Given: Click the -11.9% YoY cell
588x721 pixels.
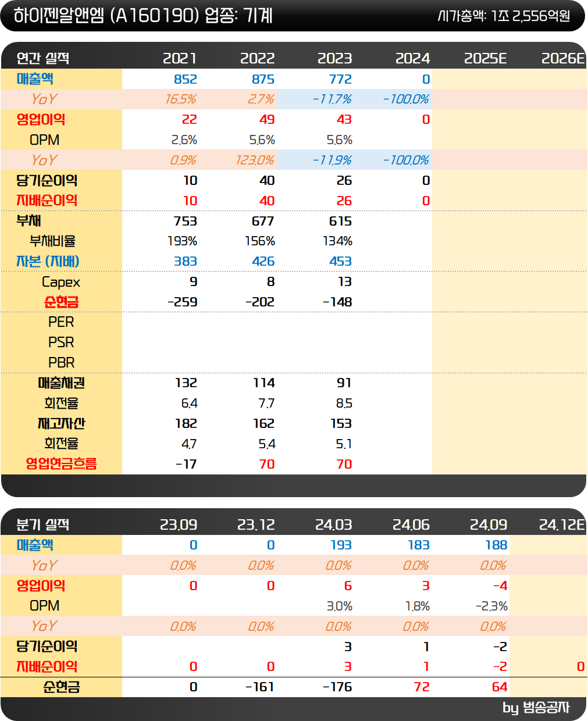Looking at the screenshot, I should point(332,160).
